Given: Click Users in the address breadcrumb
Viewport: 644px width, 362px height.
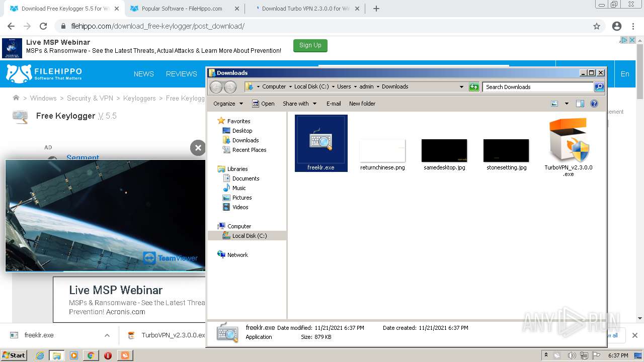Looking at the screenshot, I should (x=344, y=86).
